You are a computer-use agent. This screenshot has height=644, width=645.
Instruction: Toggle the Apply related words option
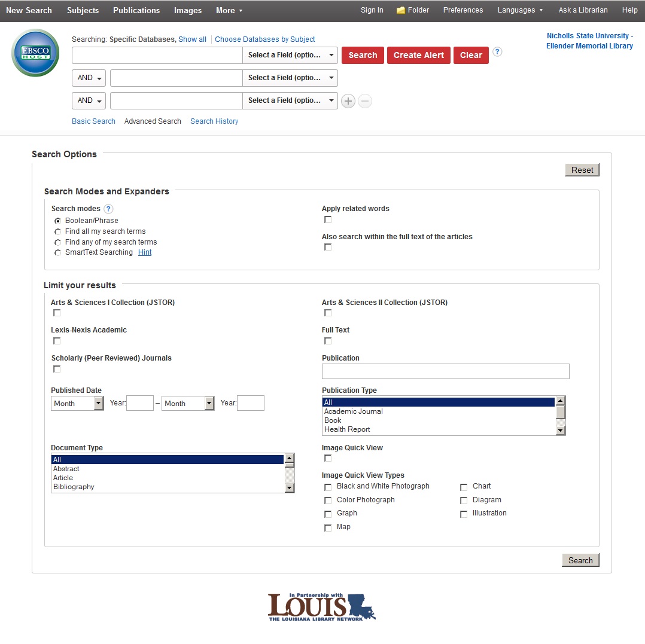click(x=328, y=219)
